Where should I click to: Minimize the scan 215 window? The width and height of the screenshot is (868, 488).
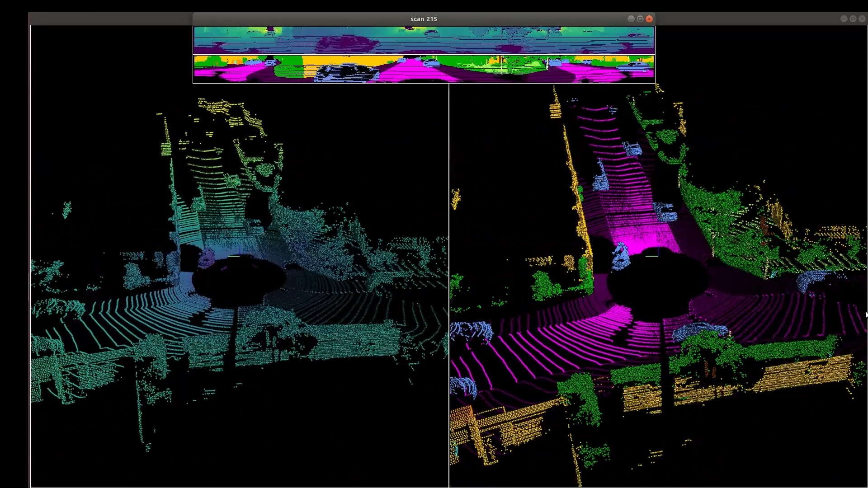631,19
